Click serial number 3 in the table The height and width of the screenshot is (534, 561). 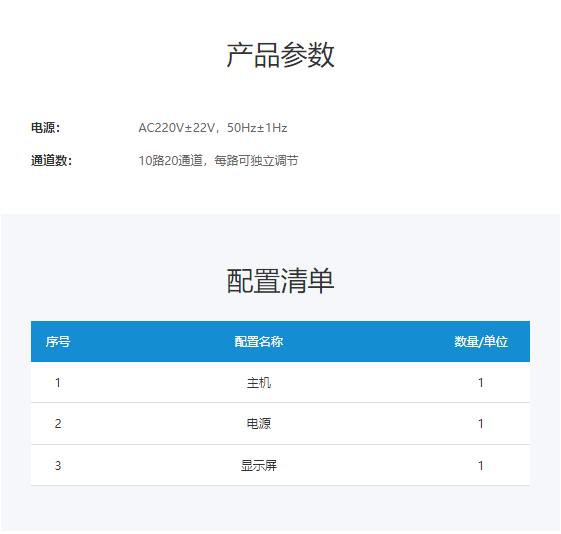(58, 466)
